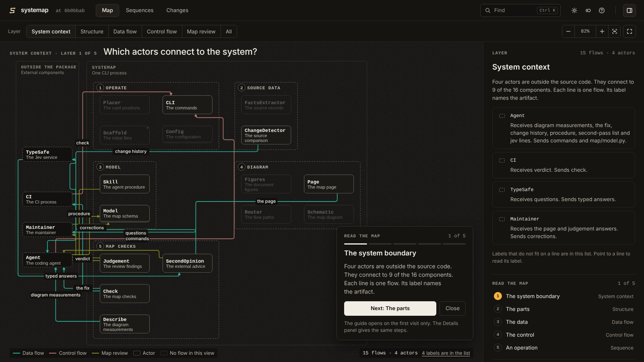The width and height of the screenshot is (644, 362).
Task: Go to step 5 An operation
Action: pos(563,348)
